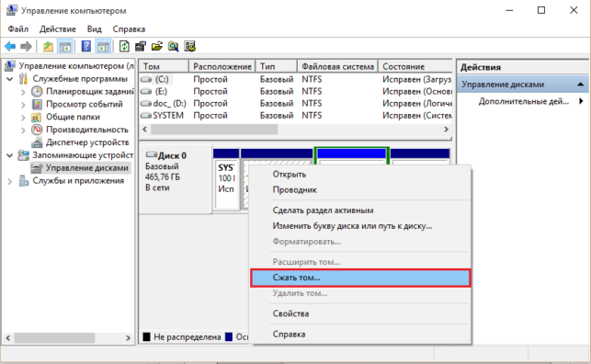Choose Справка in the context menu
This screenshot has height=364, width=591.
click(360, 335)
